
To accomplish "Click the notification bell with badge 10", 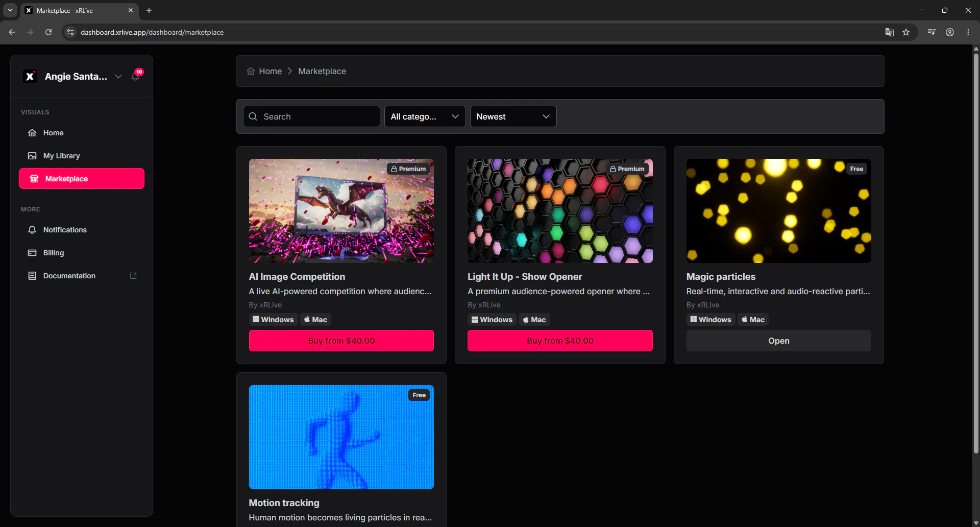I will (136, 76).
